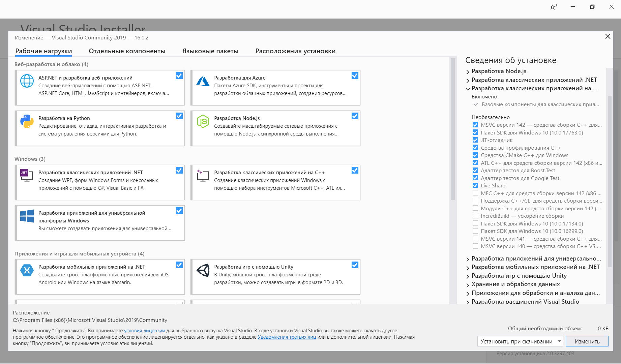Expand Разработка расширений Visual Studio details
Image resolution: width=621 pixels, height=364 pixels.
click(x=468, y=302)
